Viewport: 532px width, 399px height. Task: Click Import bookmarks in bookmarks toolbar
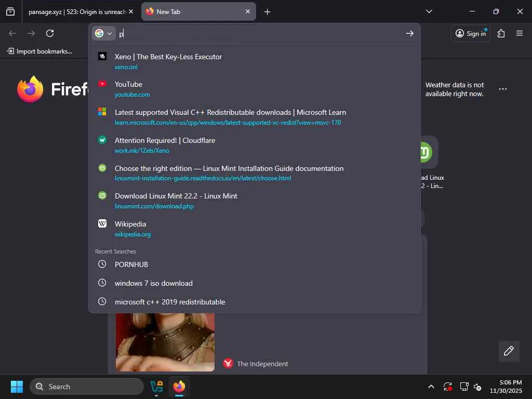[x=39, y=51]
